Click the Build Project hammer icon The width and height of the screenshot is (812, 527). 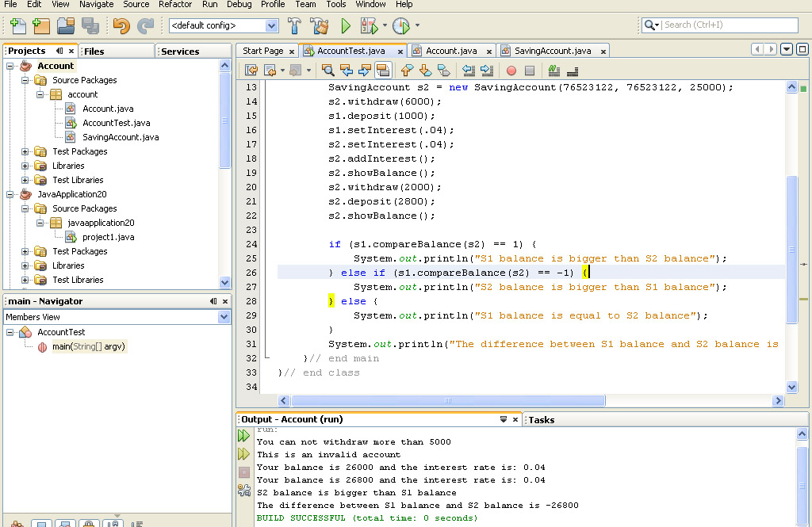point(294,26)
